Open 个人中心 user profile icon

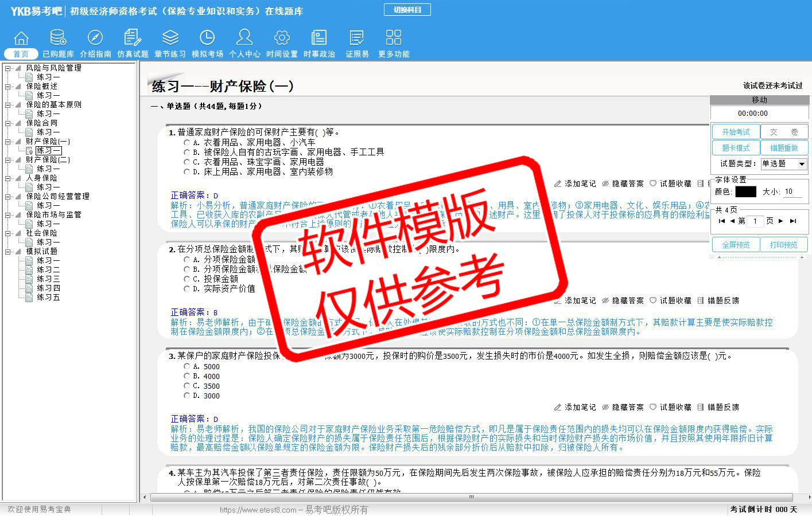click(244, 38)
